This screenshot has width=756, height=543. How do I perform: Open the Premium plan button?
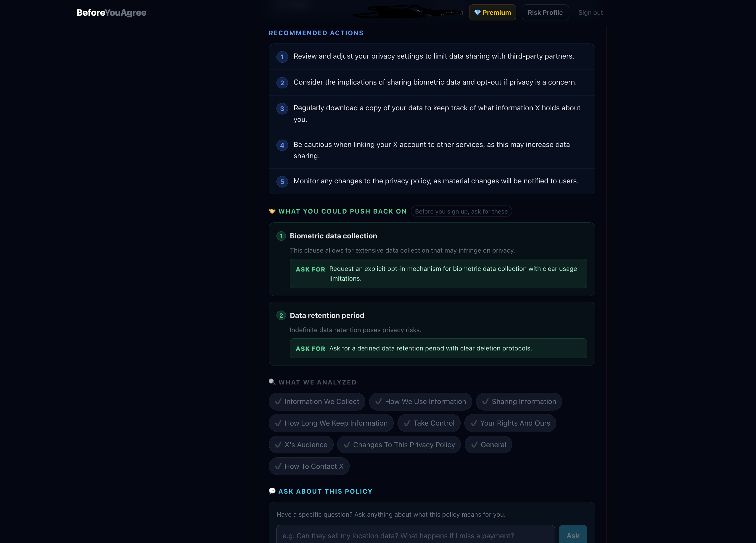492,13
